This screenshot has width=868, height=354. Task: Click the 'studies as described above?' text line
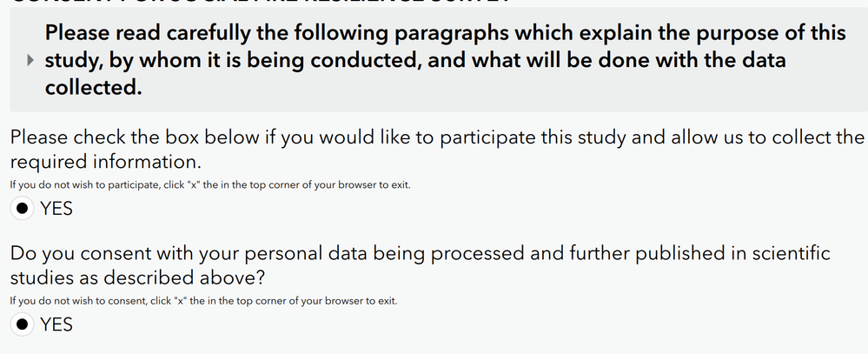(x=137, y=277)
